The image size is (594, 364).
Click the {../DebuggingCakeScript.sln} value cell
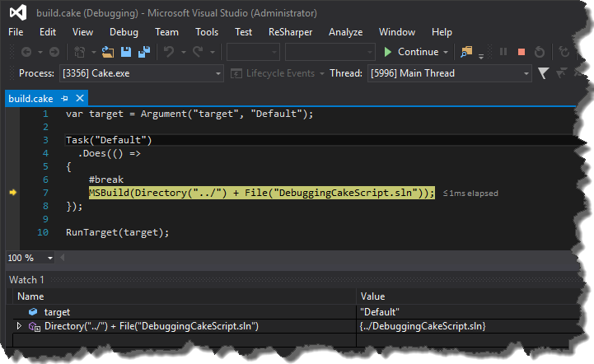click(x=423, y=326)
